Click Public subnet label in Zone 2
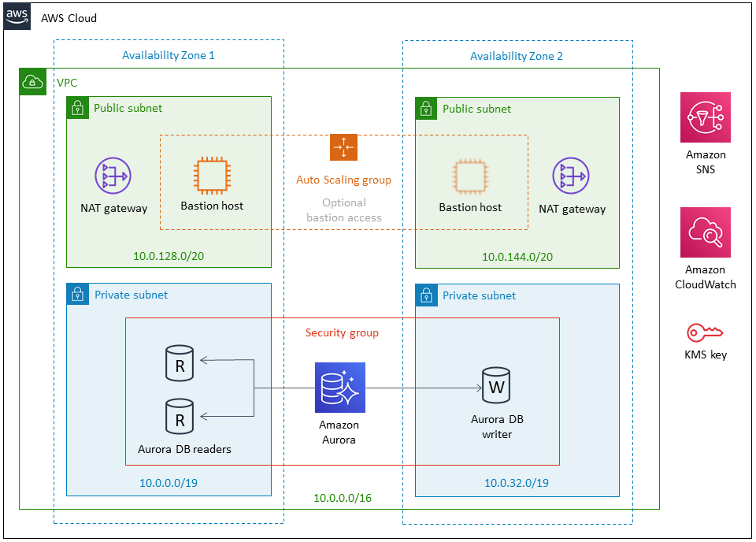Screen dimensions: 756x542 pos(477,109)
